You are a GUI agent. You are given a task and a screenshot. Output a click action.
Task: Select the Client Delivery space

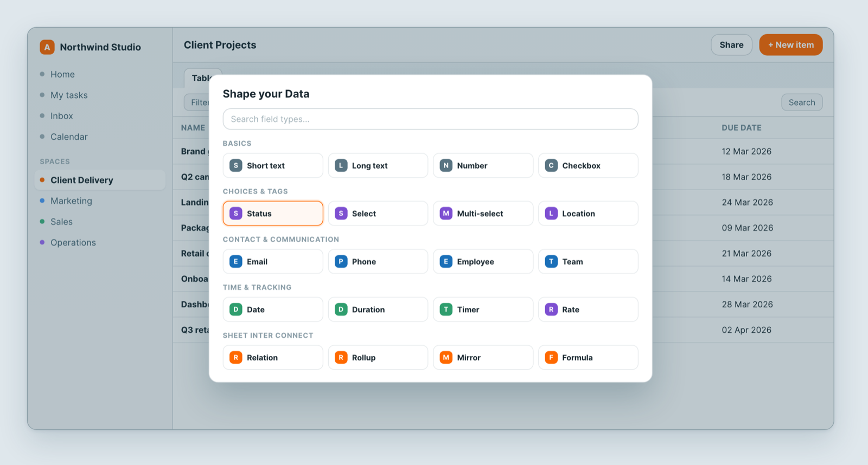(x=100, y=180)
